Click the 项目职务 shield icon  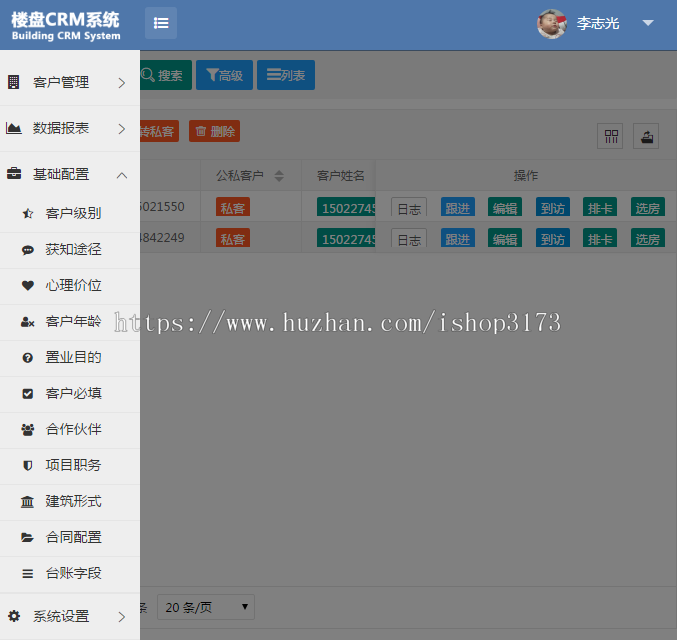[28, 466]
